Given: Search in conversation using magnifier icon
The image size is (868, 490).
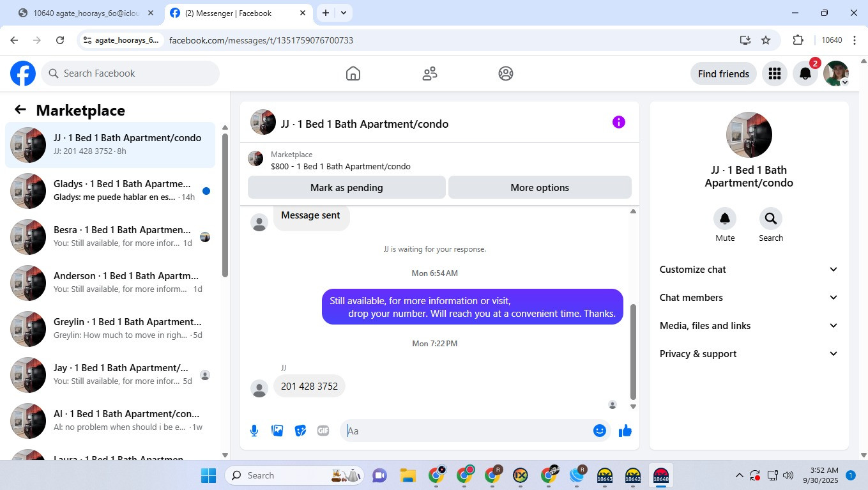Looking at the screenshot, I should [x=771, y=218].
